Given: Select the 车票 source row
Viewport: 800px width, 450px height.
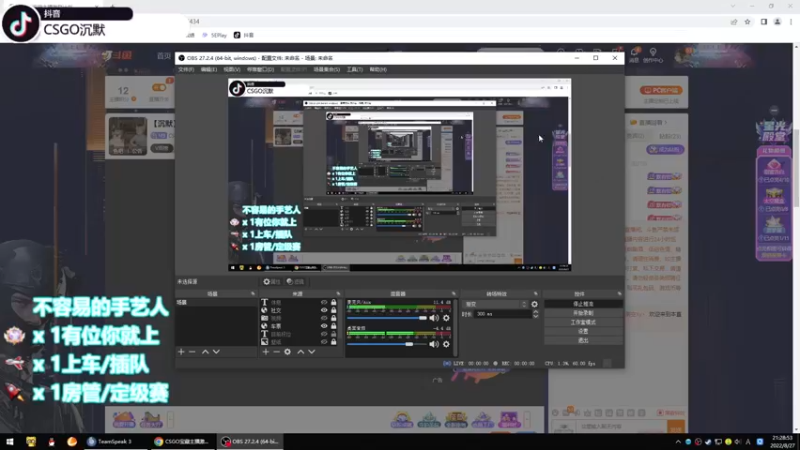Looking at the screenshot, I should [299, 326].
